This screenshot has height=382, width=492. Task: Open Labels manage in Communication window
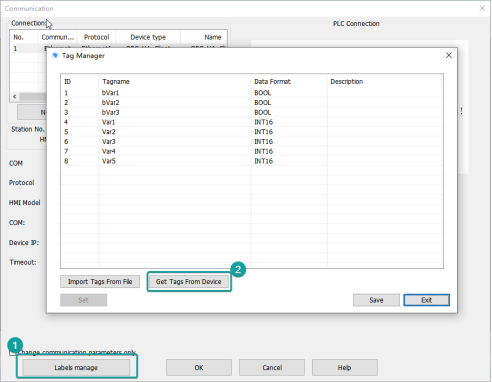tap(76, 367)
